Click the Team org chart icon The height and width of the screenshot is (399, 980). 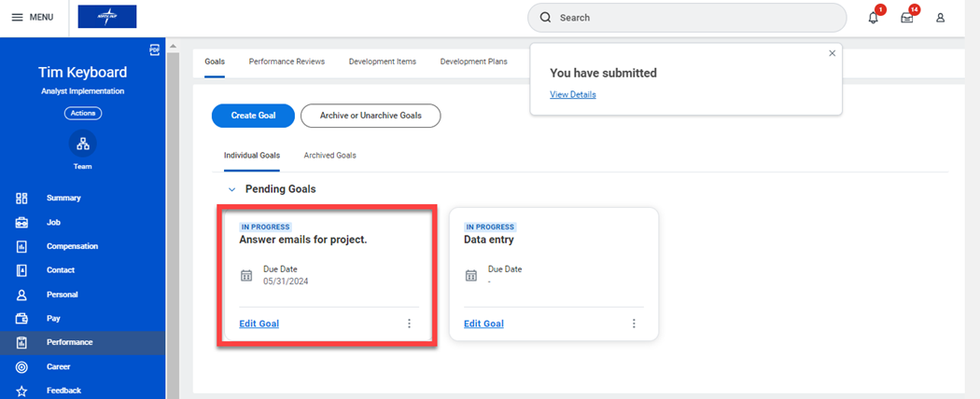[83, 144]
